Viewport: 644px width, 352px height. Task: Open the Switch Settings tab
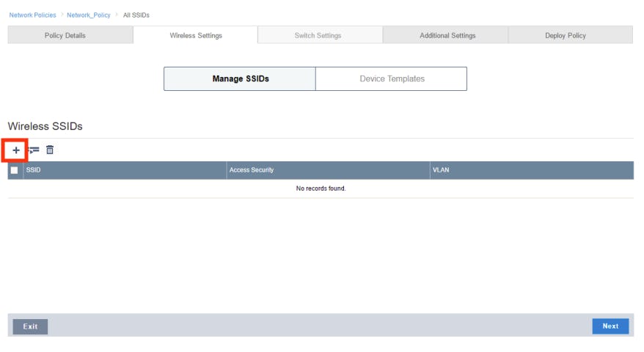pos(320,35)
